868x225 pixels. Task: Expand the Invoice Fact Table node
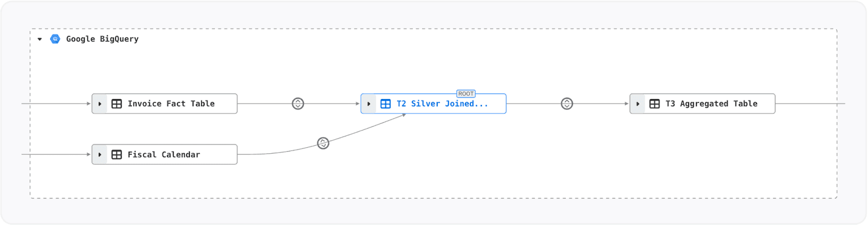[100, 104]
